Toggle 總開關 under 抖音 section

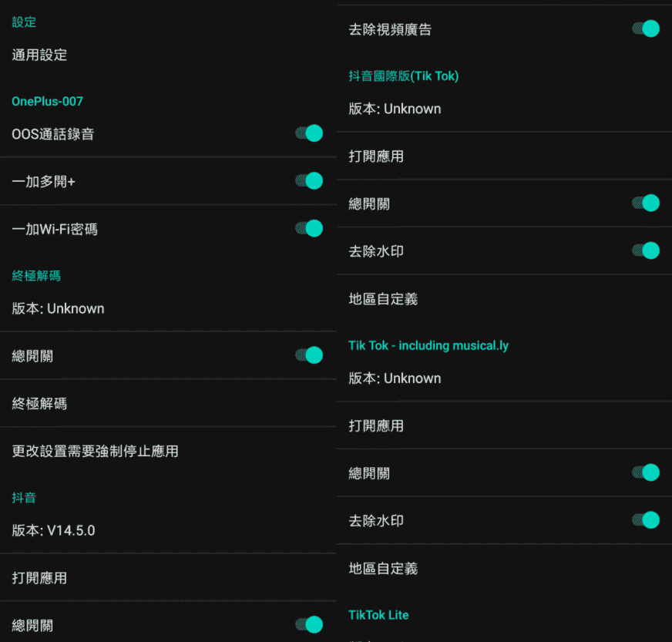(308, 624)
